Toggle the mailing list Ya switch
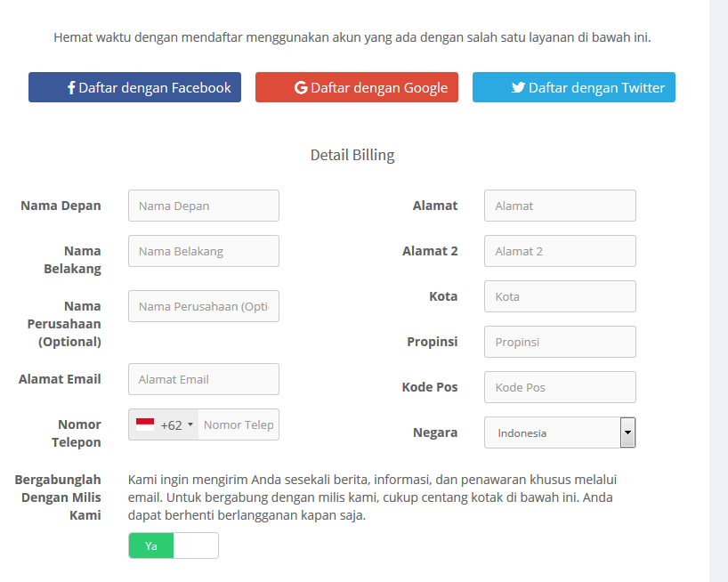728x582 pixels. coord(174,546)
